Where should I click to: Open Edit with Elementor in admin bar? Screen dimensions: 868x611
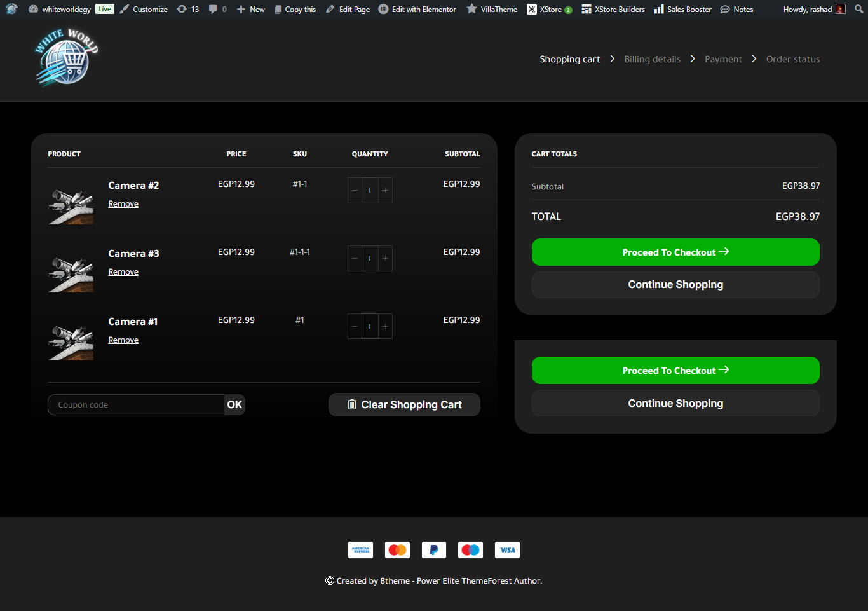point(417,9)
